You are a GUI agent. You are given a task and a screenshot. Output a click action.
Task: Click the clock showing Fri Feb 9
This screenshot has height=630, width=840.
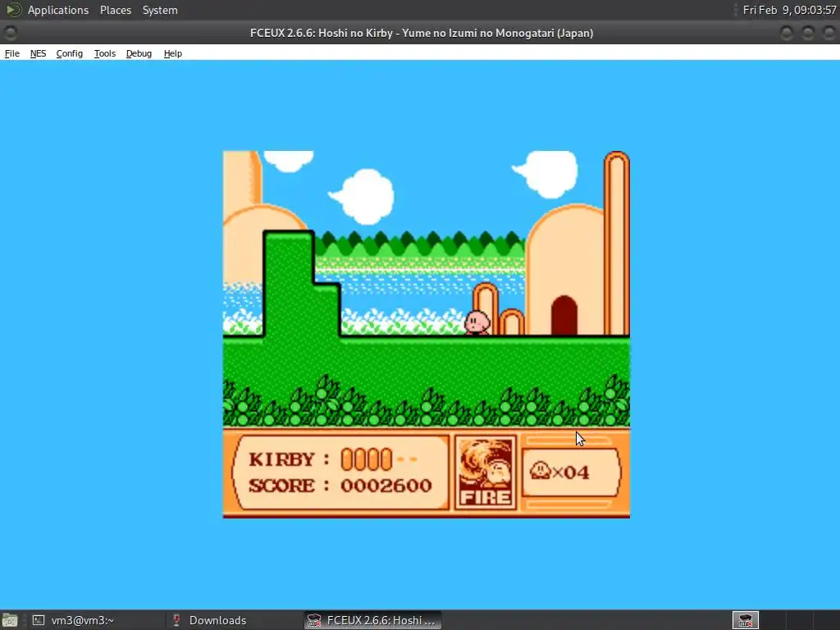(x=789, y=10)
